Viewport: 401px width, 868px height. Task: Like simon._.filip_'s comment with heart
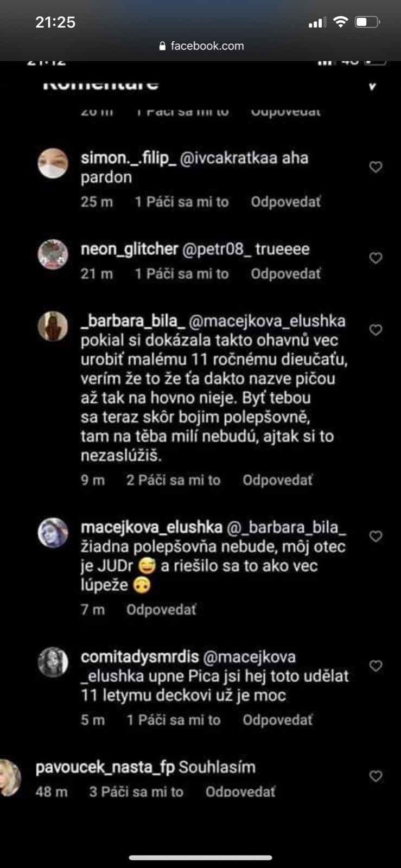[375, 167]
